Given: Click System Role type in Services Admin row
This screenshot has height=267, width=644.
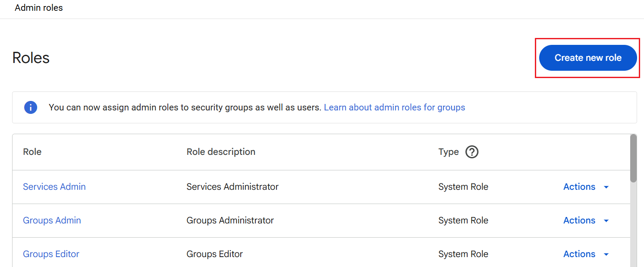Looking at the screenshot, I should (463, 187).
